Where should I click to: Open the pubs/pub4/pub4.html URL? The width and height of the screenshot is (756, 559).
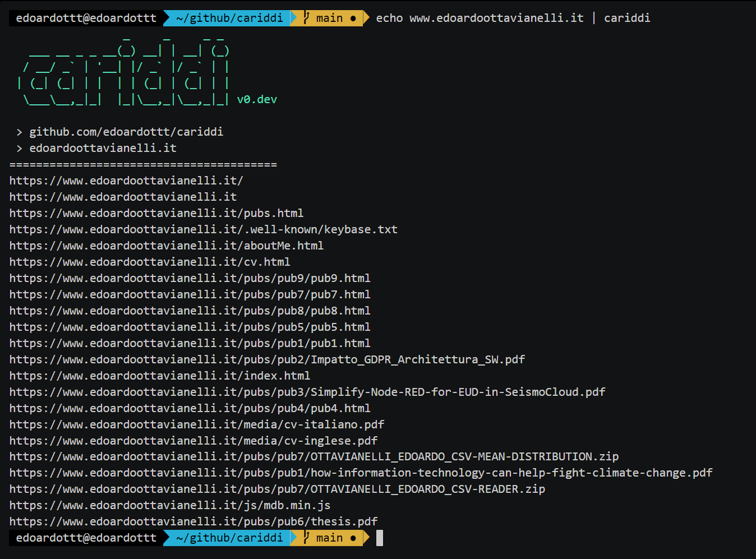point(190,409)
